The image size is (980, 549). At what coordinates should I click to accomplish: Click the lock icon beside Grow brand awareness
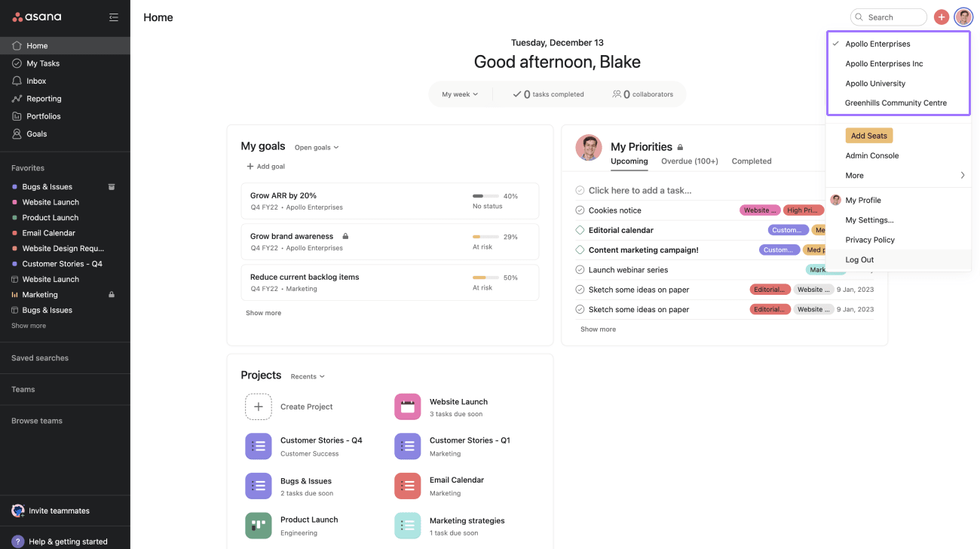[x=345, y=236]
